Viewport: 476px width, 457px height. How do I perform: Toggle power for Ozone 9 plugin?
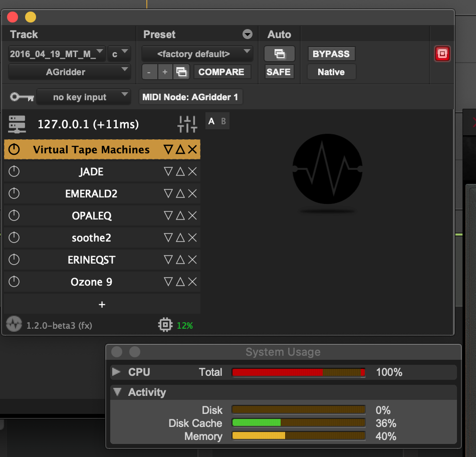[14, 282]
